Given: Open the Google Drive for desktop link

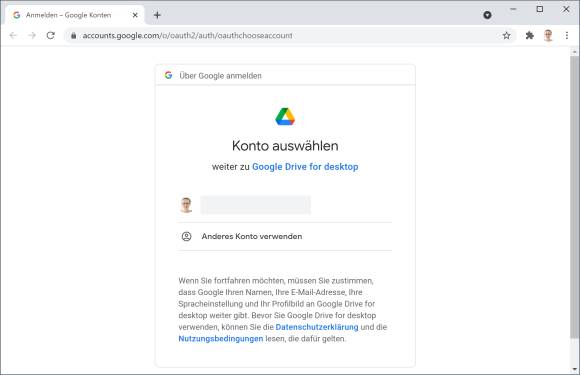Looking at the screenshot, I should [305, 167].
